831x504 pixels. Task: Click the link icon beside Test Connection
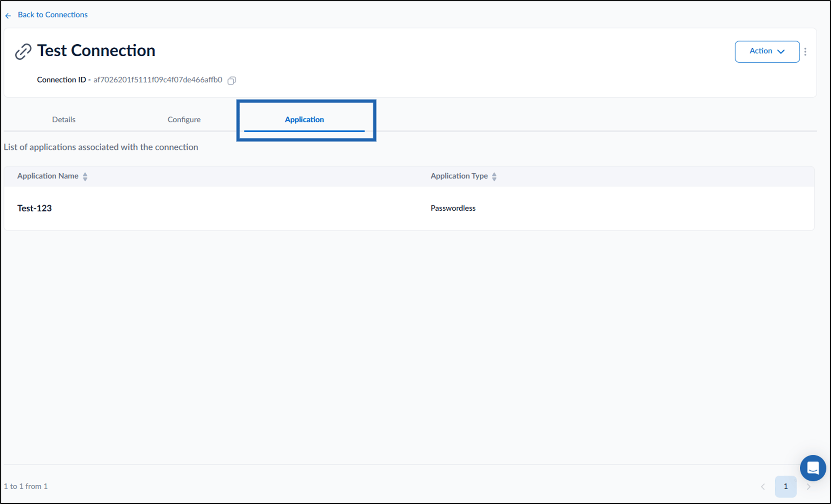coord(23,51)
